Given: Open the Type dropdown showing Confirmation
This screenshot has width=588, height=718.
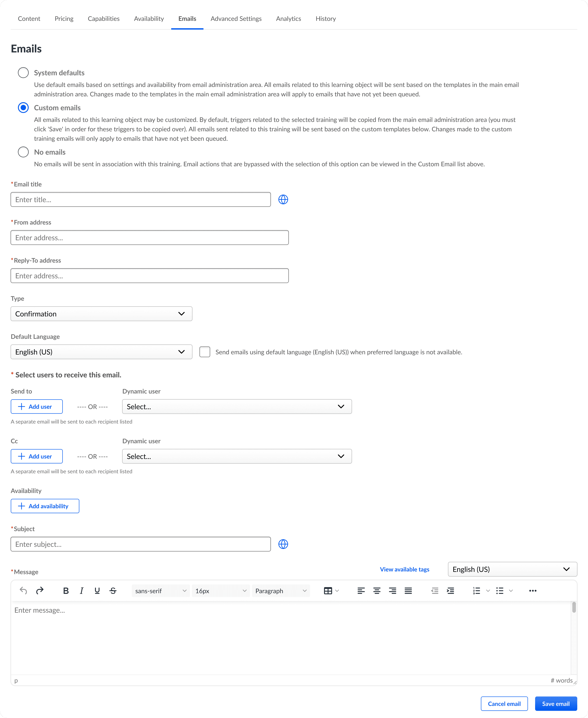Looking at the screenshot, I should 101,314.
